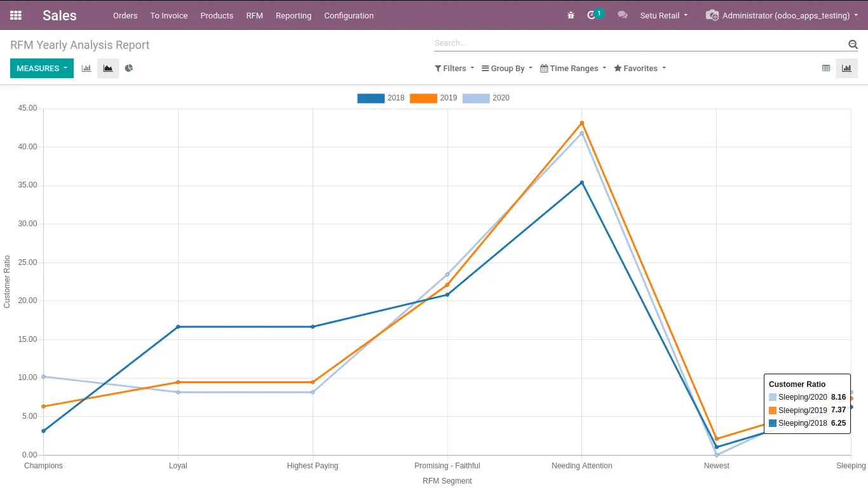Image resolution: width=868 pixels, height=488 pixels.
Task: Expand the Measures dropdown
Action: (x=42, y=68)
